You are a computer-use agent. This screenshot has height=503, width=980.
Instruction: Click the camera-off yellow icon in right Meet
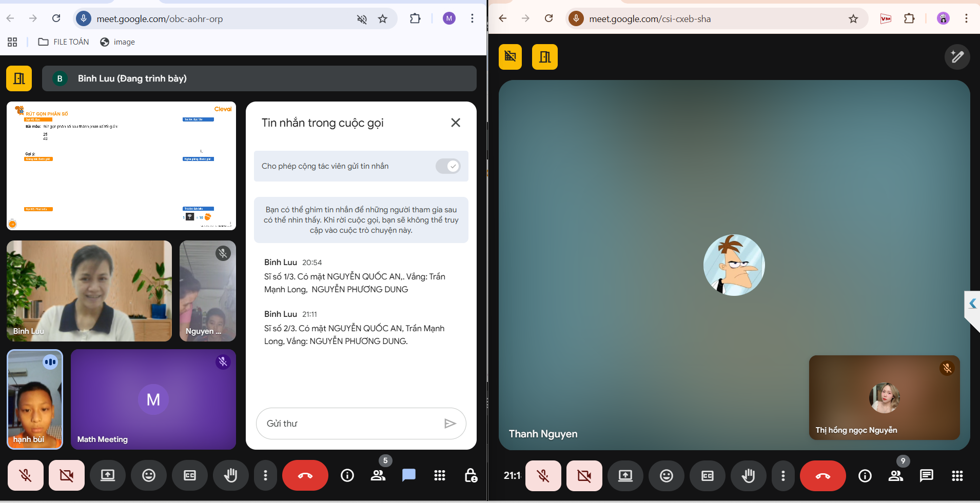(x=510, y=56)
